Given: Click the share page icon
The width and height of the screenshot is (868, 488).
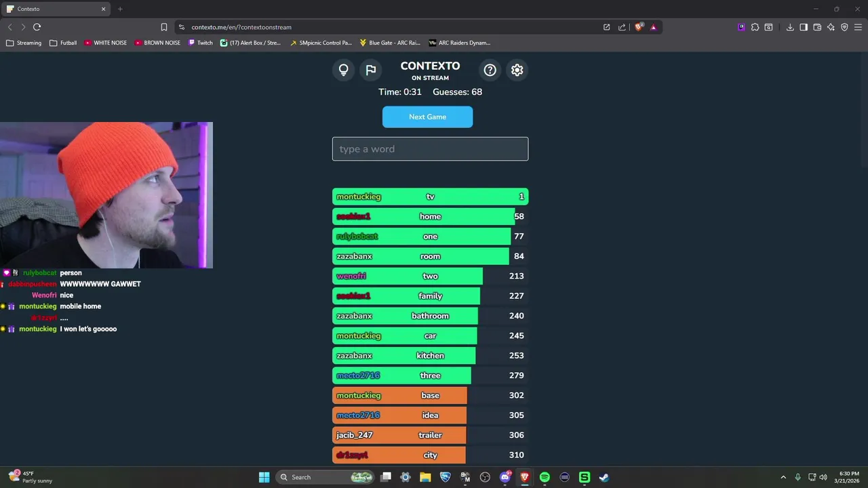Looking at the screenshot, I should point(622,27).
